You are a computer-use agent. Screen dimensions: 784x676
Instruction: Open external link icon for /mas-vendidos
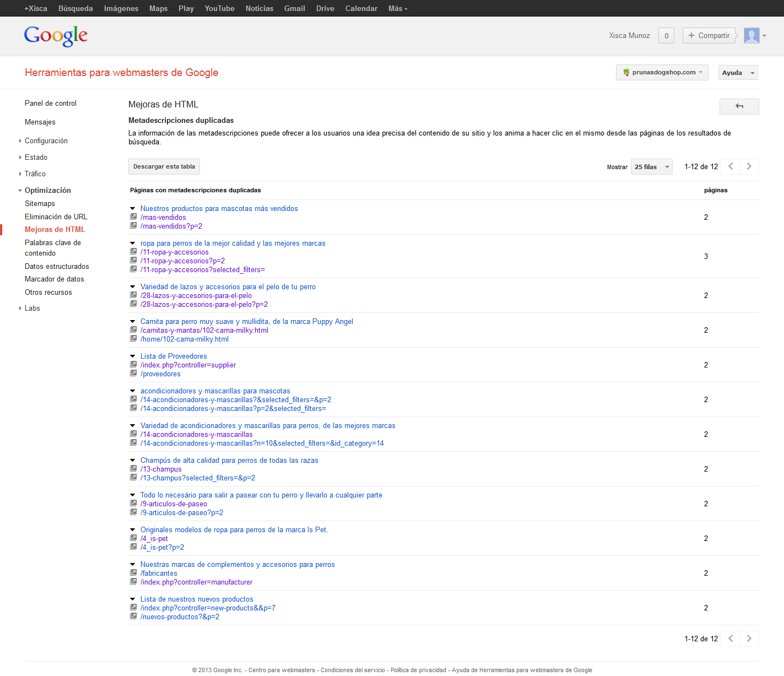pos(133,217)
